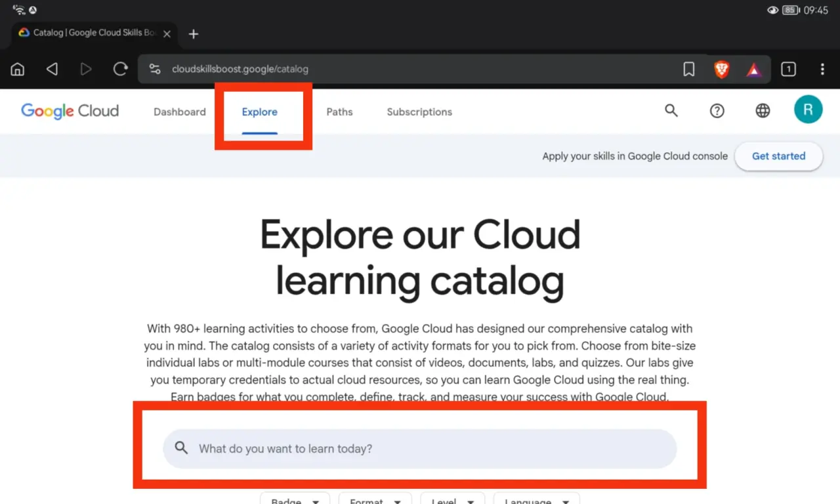Viewport: 840px width, 504px height.
Task: Open the Paths tab
Action: click(339, 112)
